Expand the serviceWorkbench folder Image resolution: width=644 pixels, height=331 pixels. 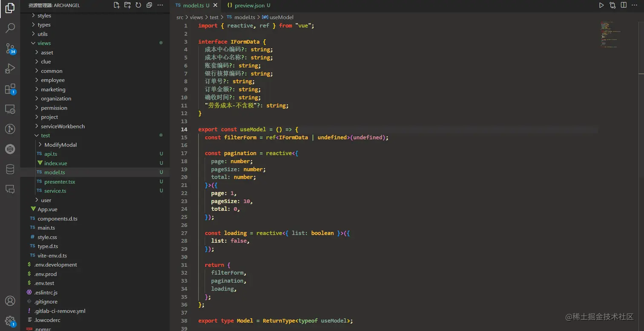pyautogui.click(x=95, y=126)
